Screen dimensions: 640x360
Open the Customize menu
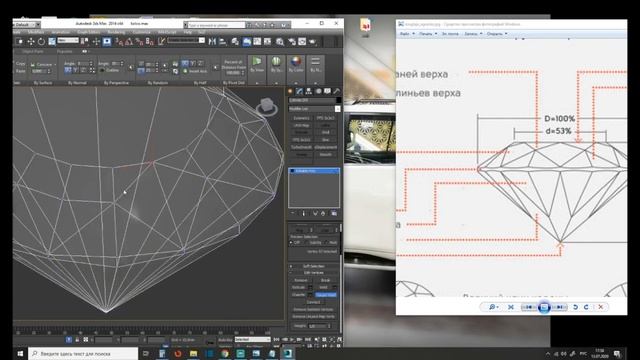point(142,32)
